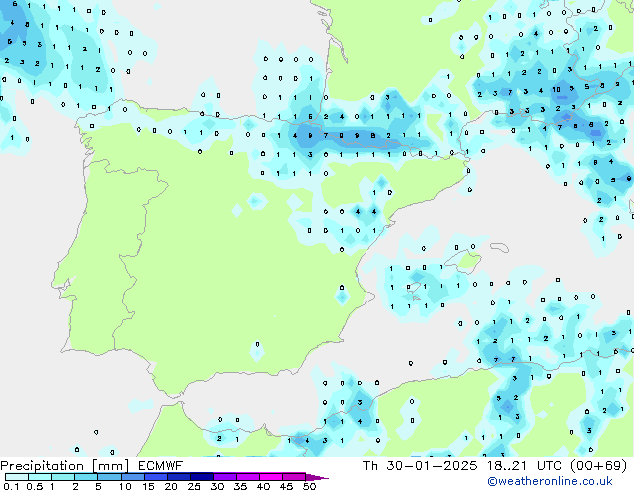Click the "ECMWF" model label
Screen dimensions: 634x490
click(161, 466)
